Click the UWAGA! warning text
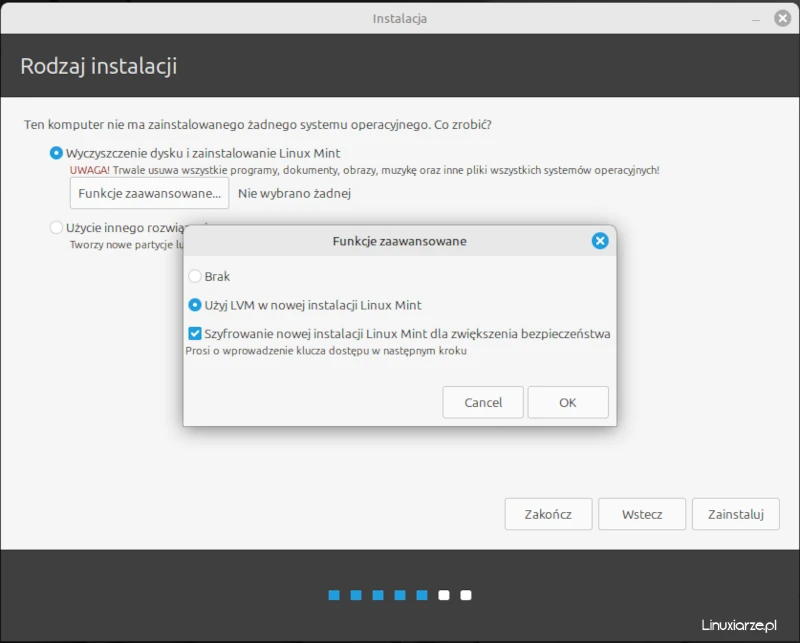 89,170
